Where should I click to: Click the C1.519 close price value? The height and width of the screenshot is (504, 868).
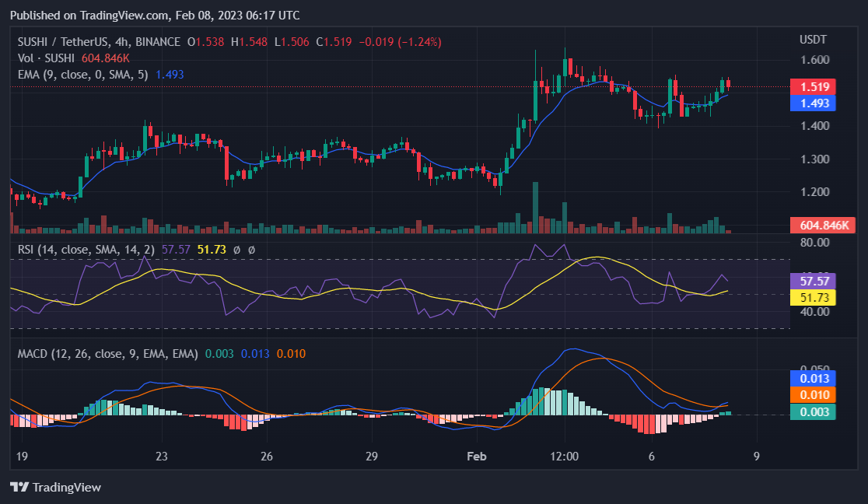334,42
